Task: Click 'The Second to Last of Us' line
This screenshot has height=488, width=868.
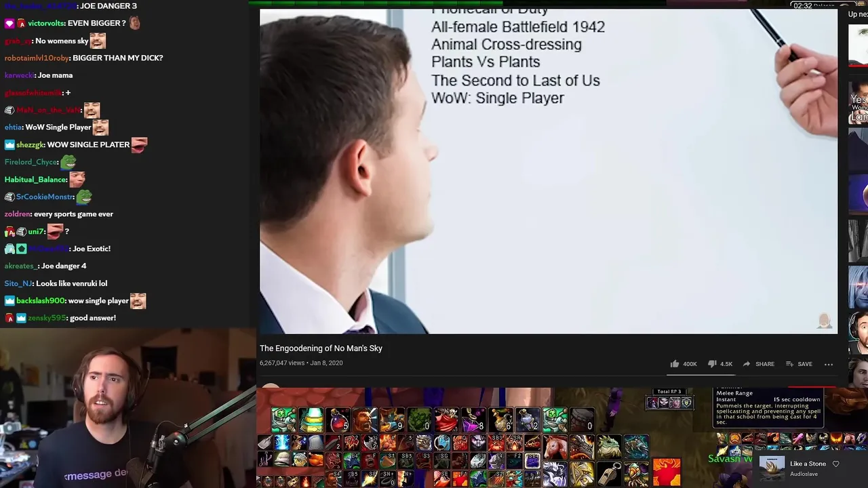Action: (515, 81)
